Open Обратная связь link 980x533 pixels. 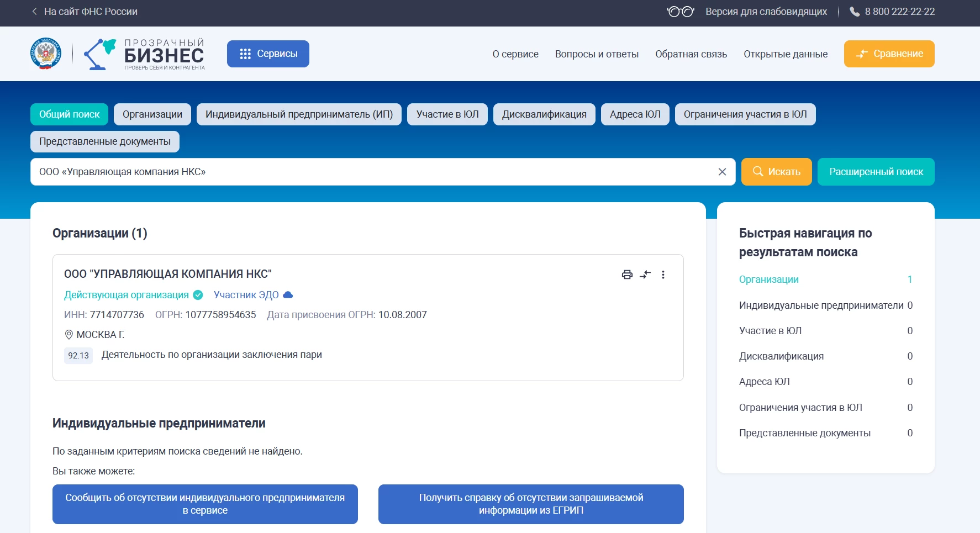[691, 54]
